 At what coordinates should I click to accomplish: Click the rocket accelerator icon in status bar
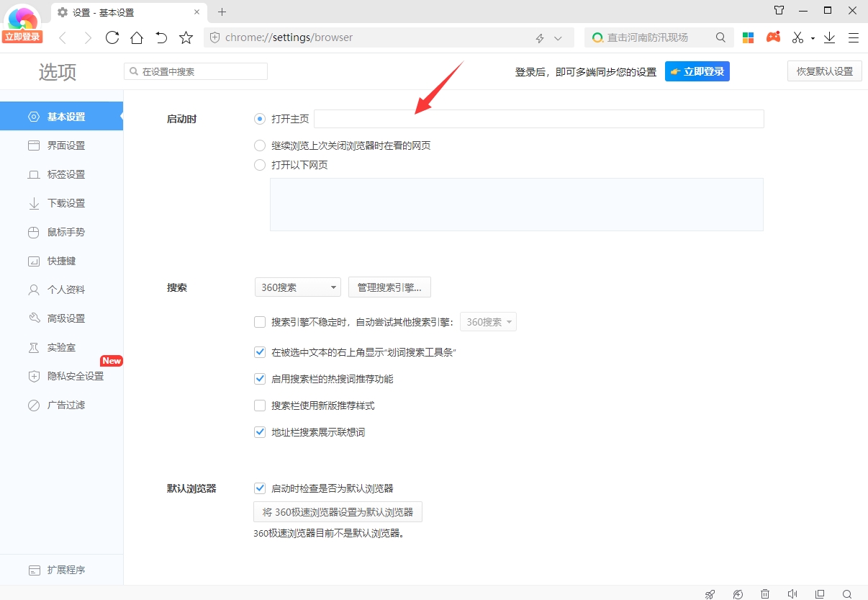click(710, 594)
